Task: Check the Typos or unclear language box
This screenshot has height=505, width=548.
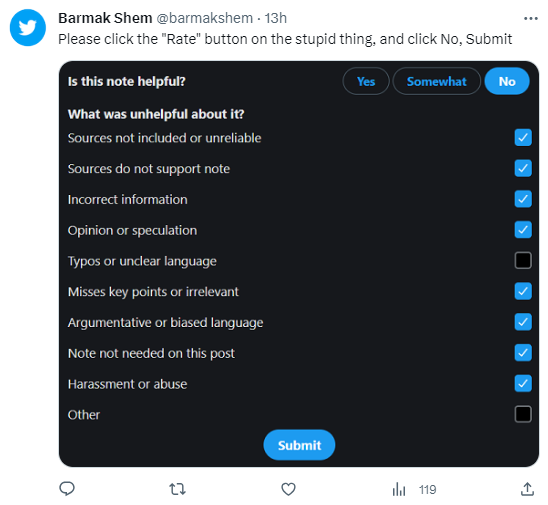Action: pyautogui.click(x=523, y=260)
